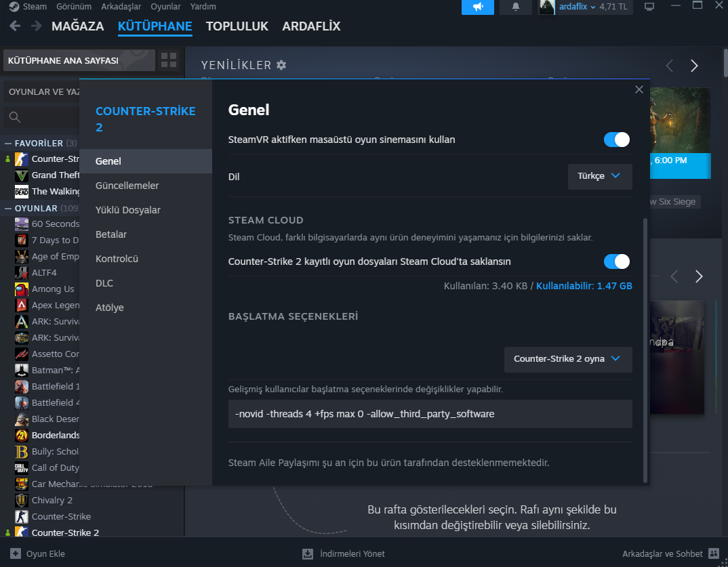Select the Atölye settings tab
The image size is (728, 567).
tap(146, 308)
